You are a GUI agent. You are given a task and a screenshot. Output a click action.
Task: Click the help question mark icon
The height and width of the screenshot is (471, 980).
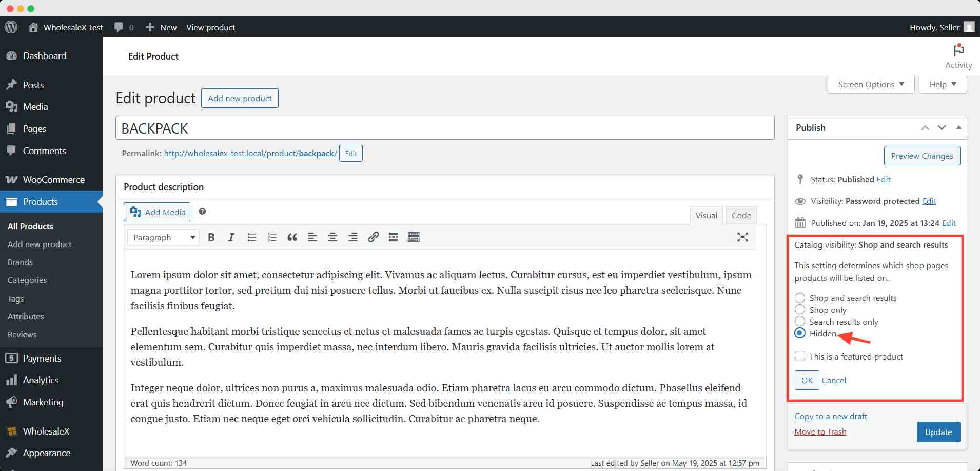[x=202, y=211]
